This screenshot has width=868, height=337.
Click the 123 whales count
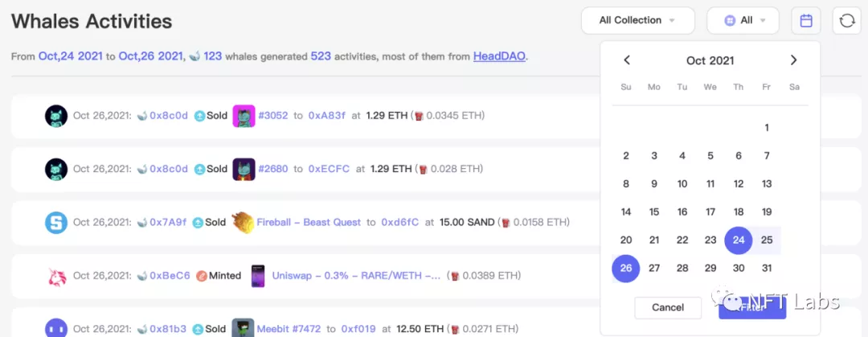[x=212, y=56]
